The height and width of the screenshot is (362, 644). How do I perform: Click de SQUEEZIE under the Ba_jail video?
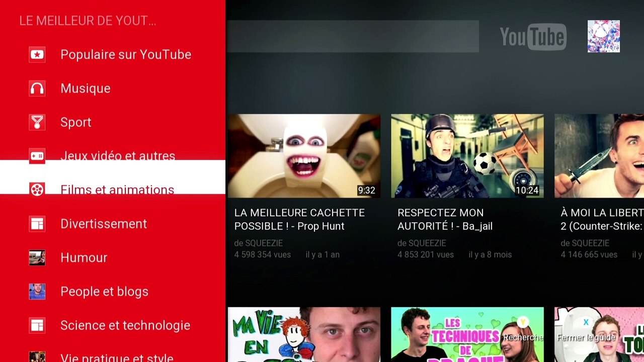tap(422, 243)
